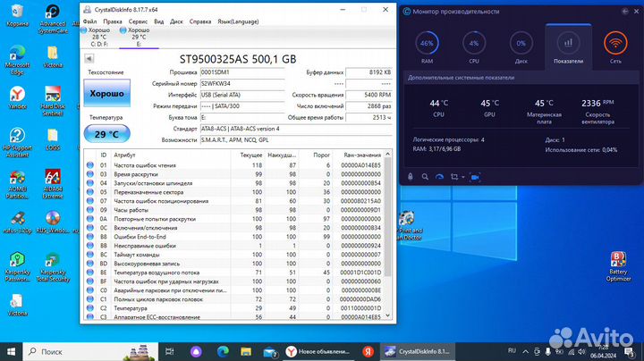Open Task View on the taskbar
Screen dimensions: 644x361
click(x=169, y=351)
